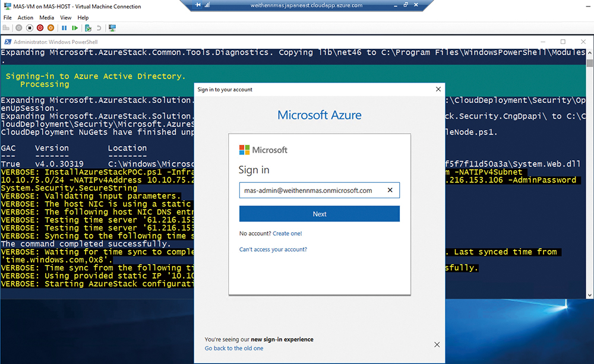Click the 'Sign in' heading text
The height and width of the screenshot is (364, 594).
(x=254, y=170)
